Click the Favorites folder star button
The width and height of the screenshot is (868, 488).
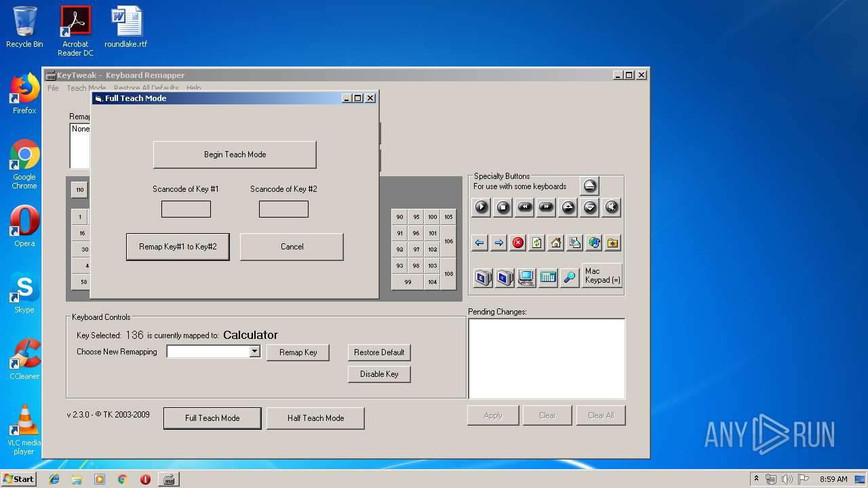613,243
